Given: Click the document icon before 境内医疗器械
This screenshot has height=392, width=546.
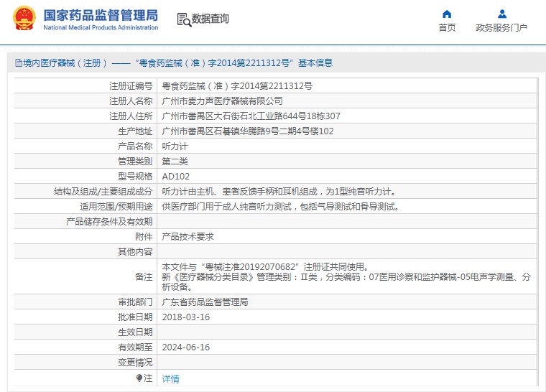Looking at the screenshot, I should tap(18, 63).
